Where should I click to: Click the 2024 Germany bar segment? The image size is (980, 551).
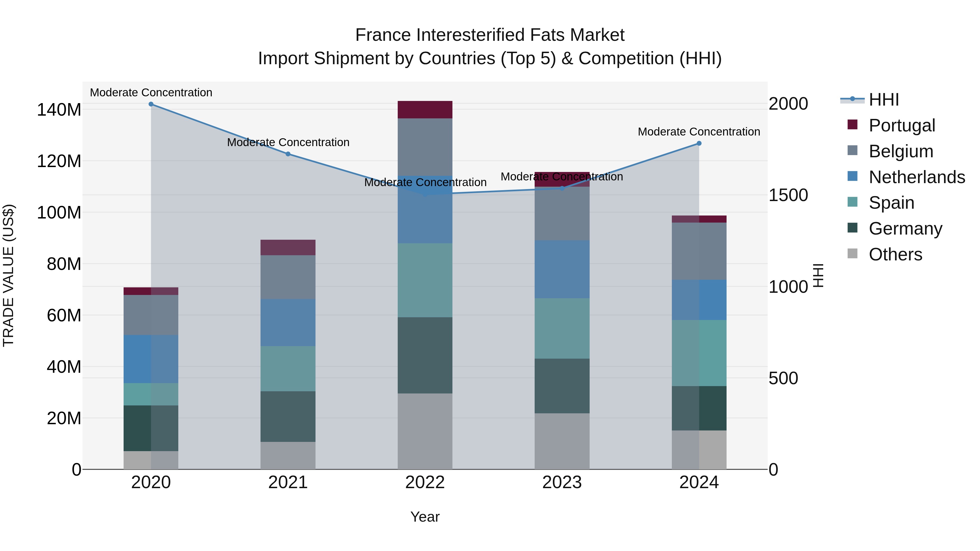(699, 408)
